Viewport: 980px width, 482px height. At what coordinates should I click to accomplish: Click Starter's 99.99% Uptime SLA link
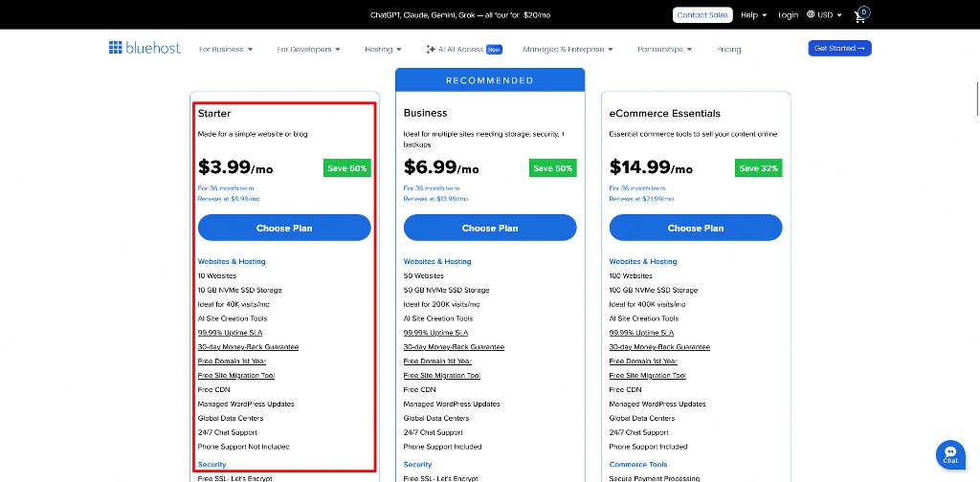coord(230,333)
